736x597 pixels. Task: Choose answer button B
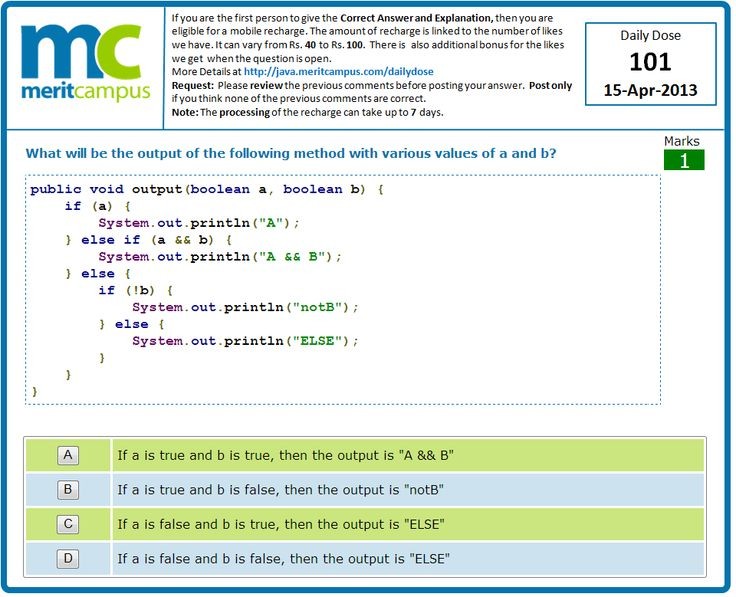68,490
